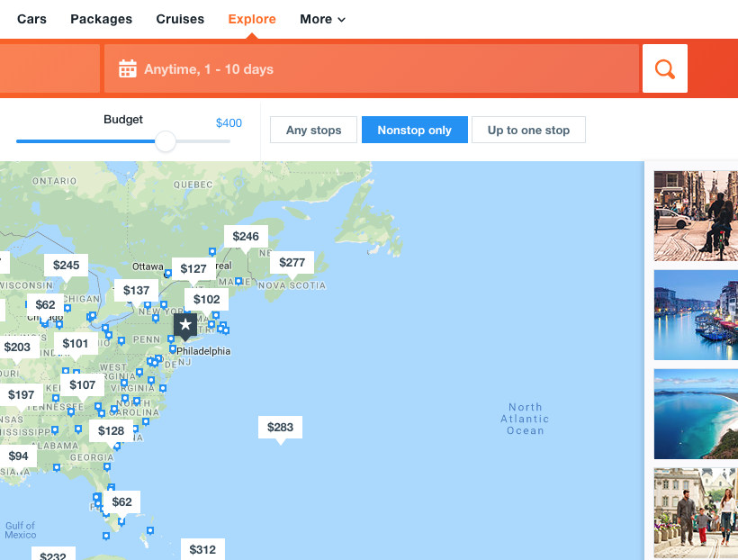Screen dimensions: 738x560
Task: Open the calendar date picker icon
Action: coord(127,68)
